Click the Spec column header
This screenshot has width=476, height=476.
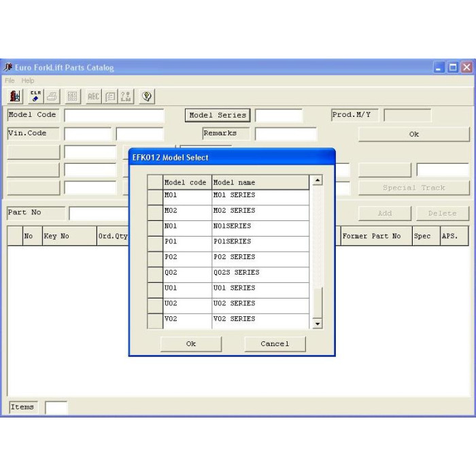[x=426, y=236]
